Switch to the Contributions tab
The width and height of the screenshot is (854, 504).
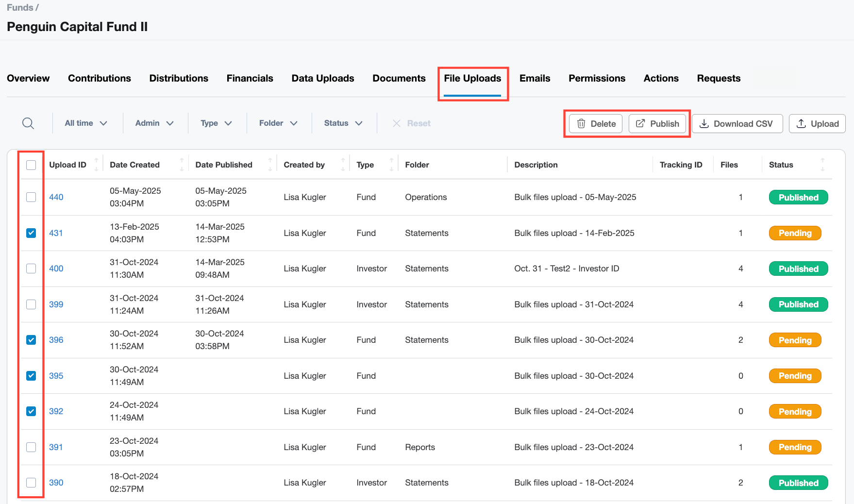[100, 78]
